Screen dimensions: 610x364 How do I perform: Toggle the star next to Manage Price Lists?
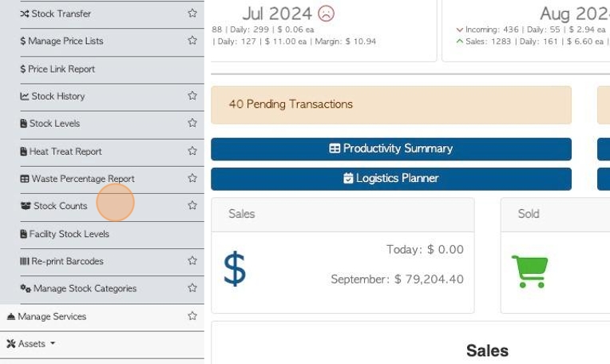click(192, 41)
